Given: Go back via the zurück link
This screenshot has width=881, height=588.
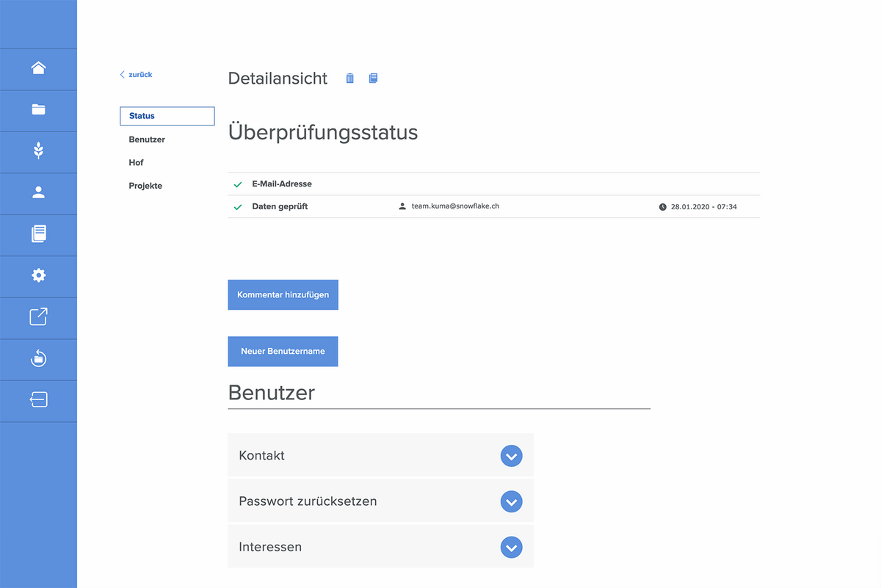Looking at the screenshot, I should pos(137,75).
